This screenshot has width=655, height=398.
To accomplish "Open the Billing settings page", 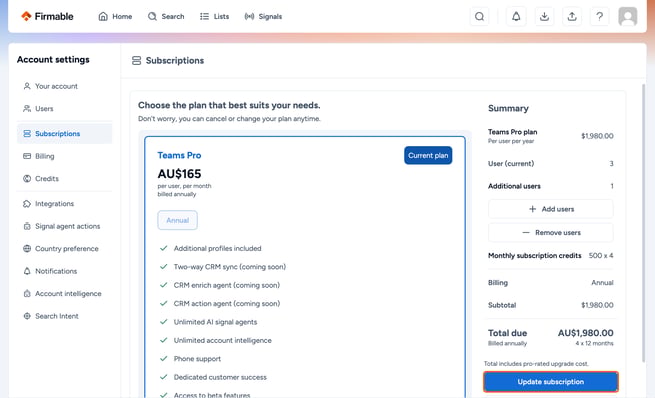I will [x=64, y=156].
